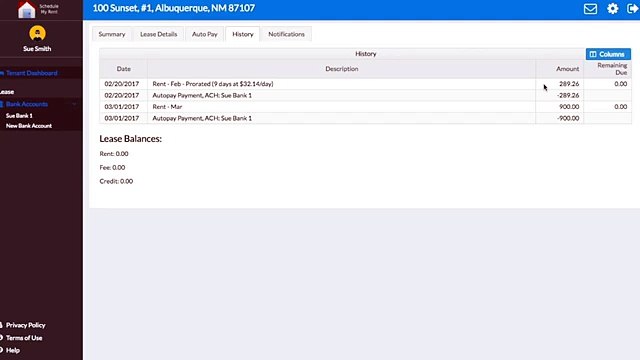Open New Bank Account entry
This screenshot has width=640, height=360.
coord(29,126)
